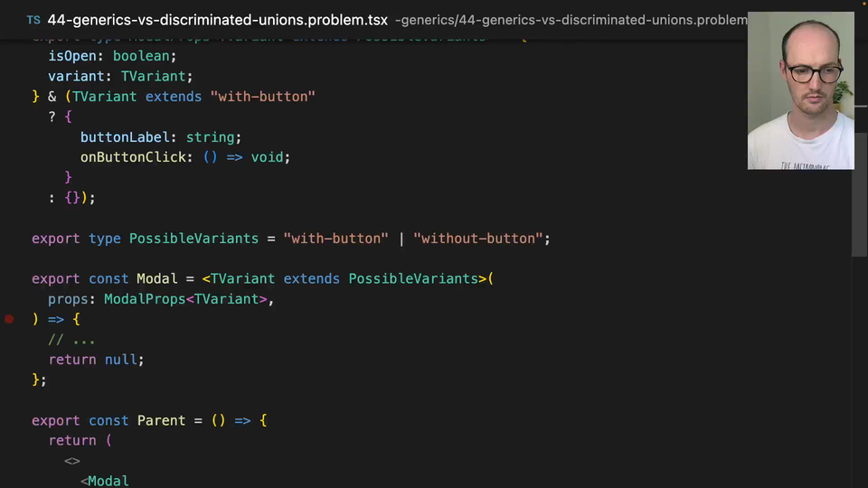Click the presenter webcam thumbnail

(x=800, y=90)
